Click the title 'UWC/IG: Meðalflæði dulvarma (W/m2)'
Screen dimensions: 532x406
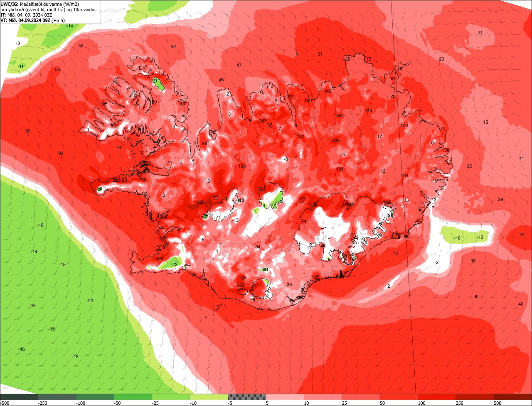click(x=40, y=4)
